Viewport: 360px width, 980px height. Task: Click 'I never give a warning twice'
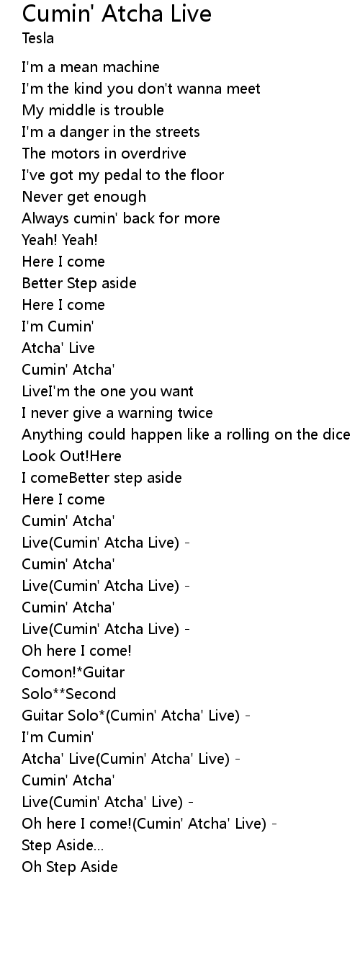point(117,413)
